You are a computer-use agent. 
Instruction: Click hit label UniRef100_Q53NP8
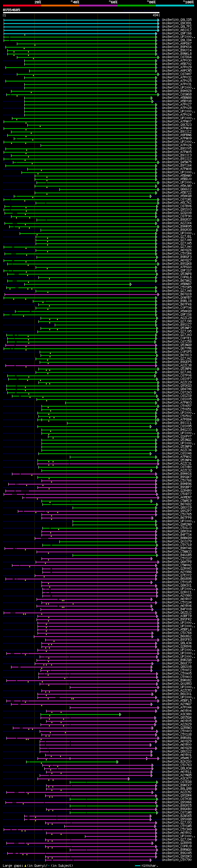(177, 274)
